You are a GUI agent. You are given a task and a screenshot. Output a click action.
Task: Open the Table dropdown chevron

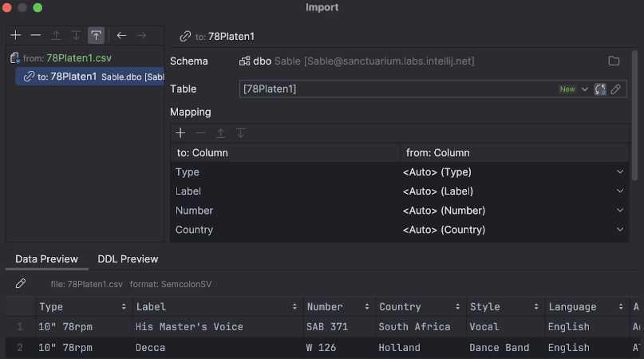click(584, 89)
